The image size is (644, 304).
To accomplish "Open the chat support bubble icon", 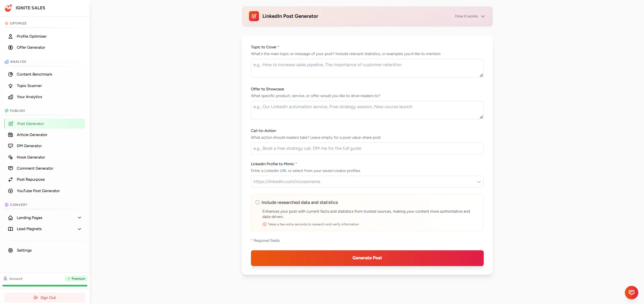I will coord(631,292).
